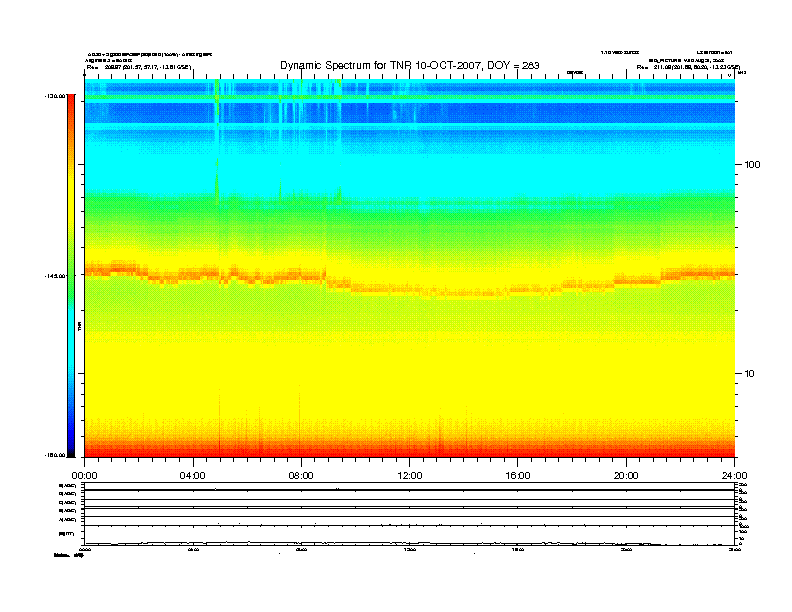Click the bottom magnitude line-plot panel
The image size is (792, 612).
409,535
